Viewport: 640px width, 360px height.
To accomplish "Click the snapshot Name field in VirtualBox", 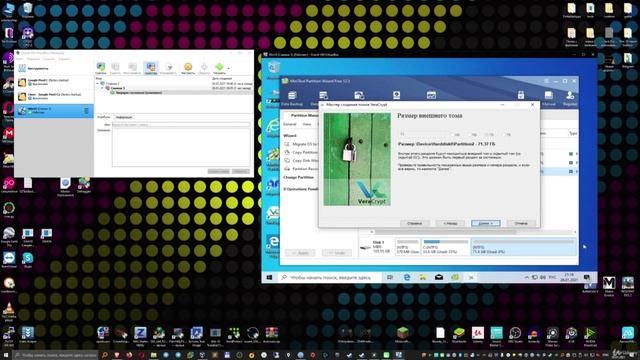I will [181, 124].
